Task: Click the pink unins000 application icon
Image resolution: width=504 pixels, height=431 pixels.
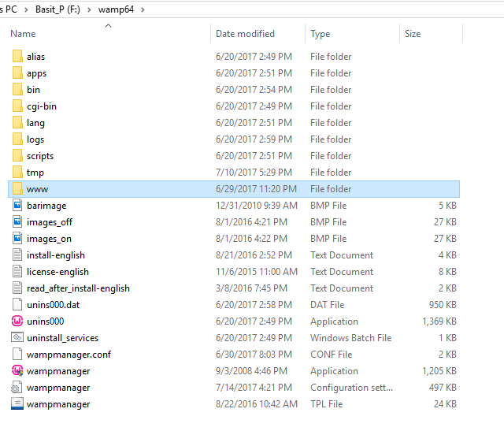Action: point(17,321)
